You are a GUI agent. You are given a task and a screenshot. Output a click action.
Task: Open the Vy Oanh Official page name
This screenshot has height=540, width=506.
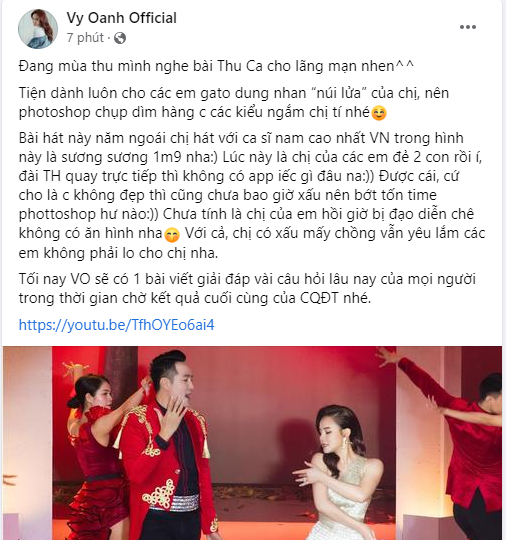point(122,18)
